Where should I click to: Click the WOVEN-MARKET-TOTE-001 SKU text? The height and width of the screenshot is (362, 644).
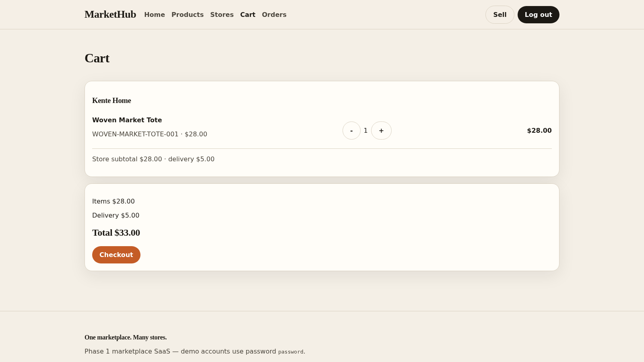point(135,134)
